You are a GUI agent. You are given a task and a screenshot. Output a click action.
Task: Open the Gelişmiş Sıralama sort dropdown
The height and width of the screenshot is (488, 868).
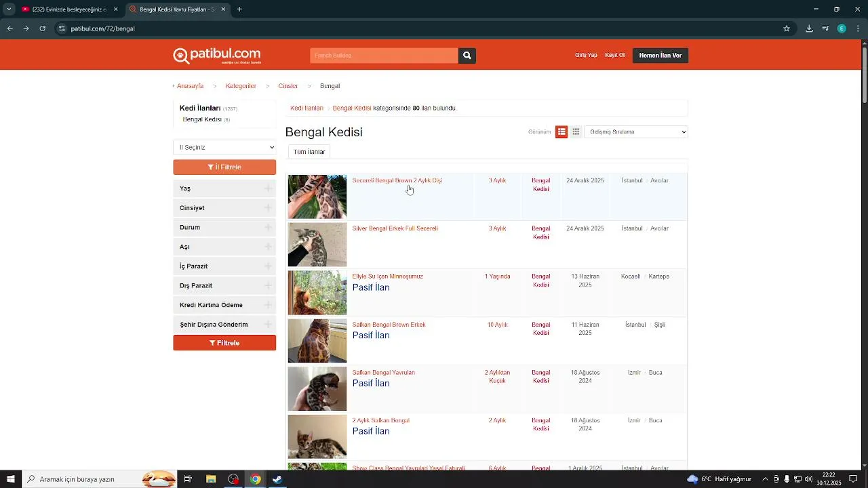(x=636, y=132)
